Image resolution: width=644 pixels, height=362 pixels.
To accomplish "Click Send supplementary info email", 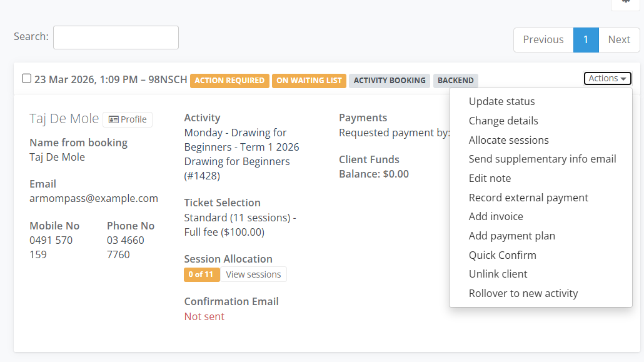I will pyautogui.click(x=542, y=159).
